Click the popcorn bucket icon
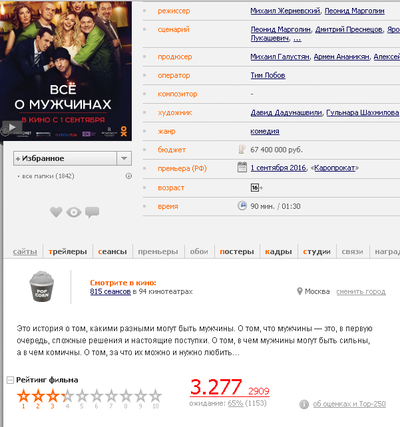400x427 pixels. tap(42, 287)
